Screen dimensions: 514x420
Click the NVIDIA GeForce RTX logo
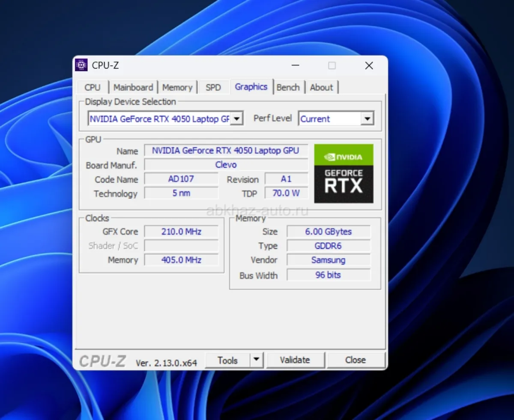(344, 173)
